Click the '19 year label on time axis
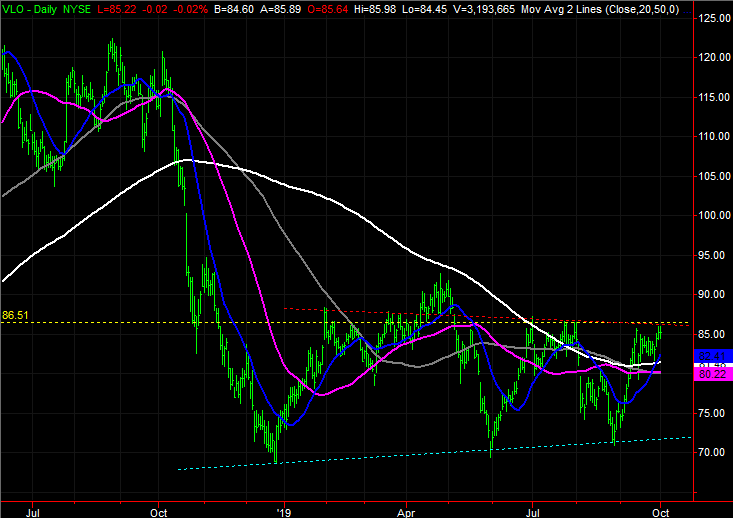The image size is (733, 518). (x=284, y=513)
